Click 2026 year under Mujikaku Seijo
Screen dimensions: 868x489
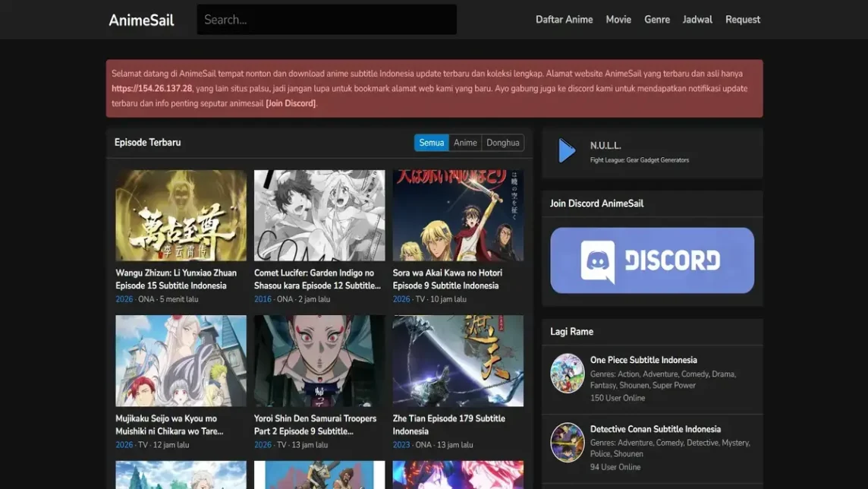(x=124, y=445)
